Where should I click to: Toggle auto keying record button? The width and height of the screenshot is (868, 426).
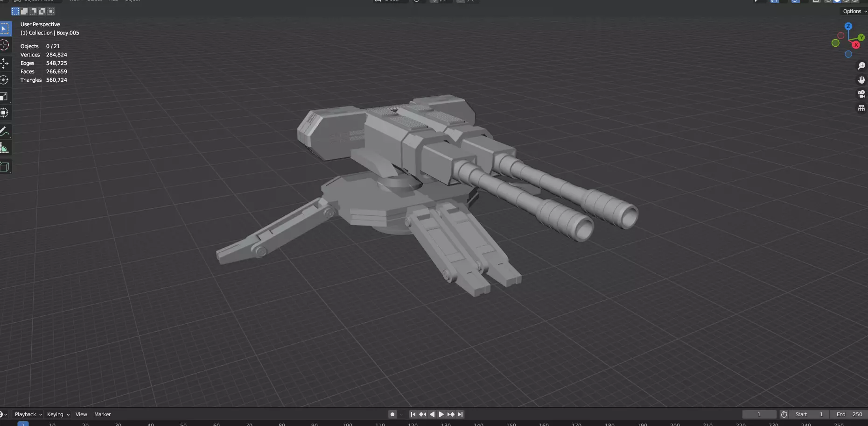click(392, 414)
